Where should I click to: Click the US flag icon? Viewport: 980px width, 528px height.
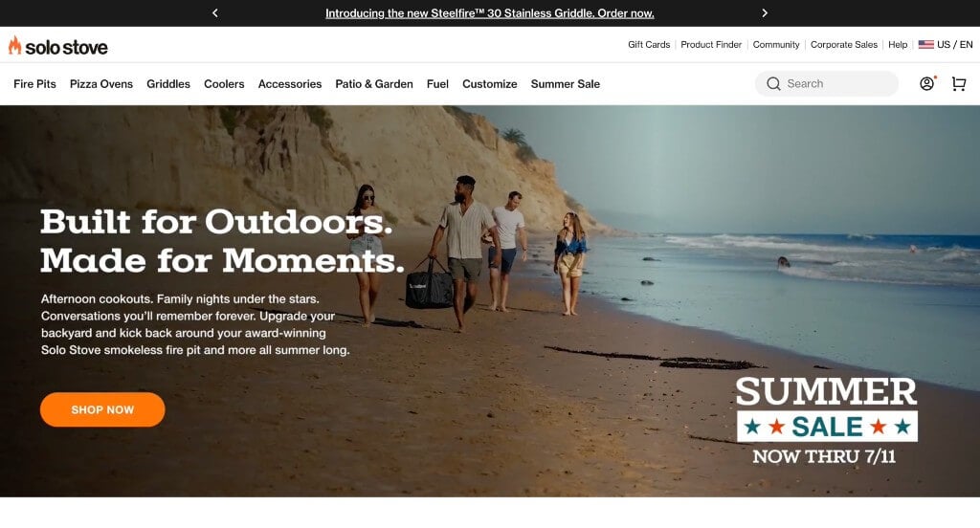(925, 44)
